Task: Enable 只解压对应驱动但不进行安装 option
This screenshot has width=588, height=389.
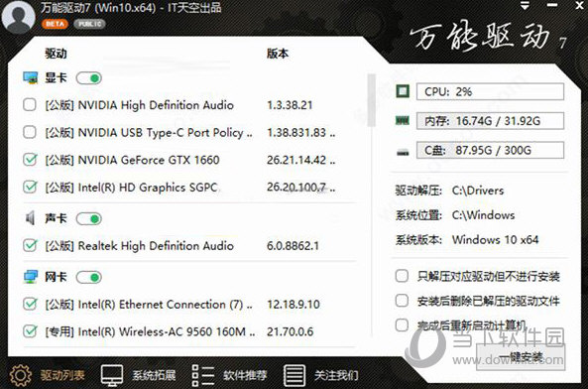Action: 402,276
